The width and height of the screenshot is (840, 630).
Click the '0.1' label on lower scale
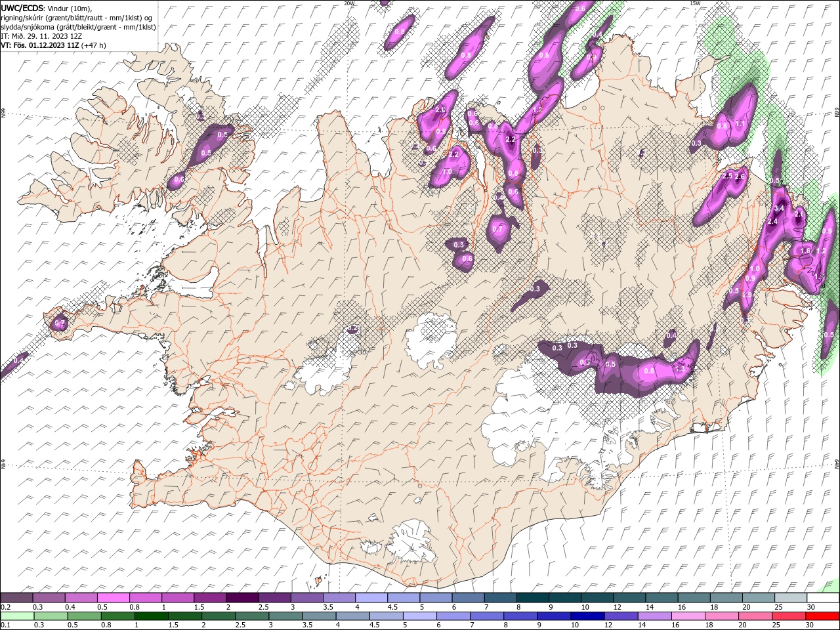[x=5, y=625]
